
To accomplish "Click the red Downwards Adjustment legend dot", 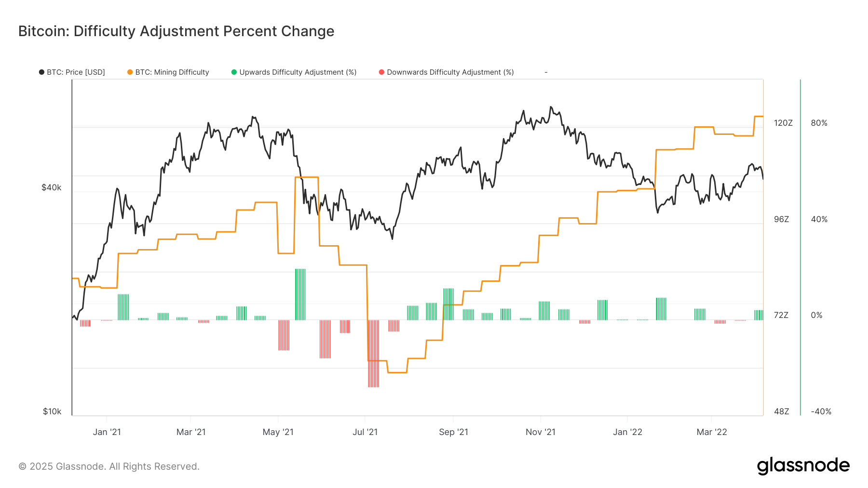I will 381,72.
